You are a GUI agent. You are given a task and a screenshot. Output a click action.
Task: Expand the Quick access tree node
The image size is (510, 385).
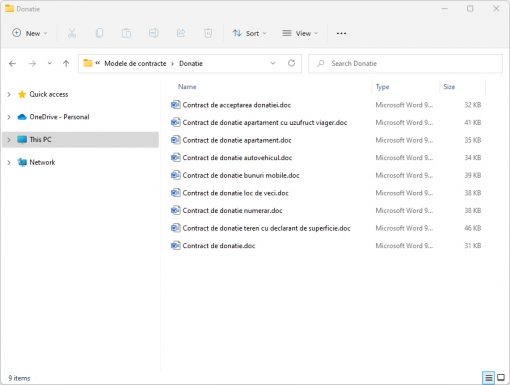click(9, 95)
